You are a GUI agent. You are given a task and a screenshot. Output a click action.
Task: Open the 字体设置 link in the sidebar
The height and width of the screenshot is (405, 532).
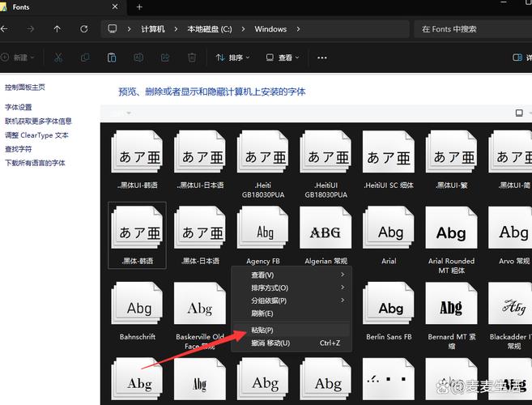point(19,107)
